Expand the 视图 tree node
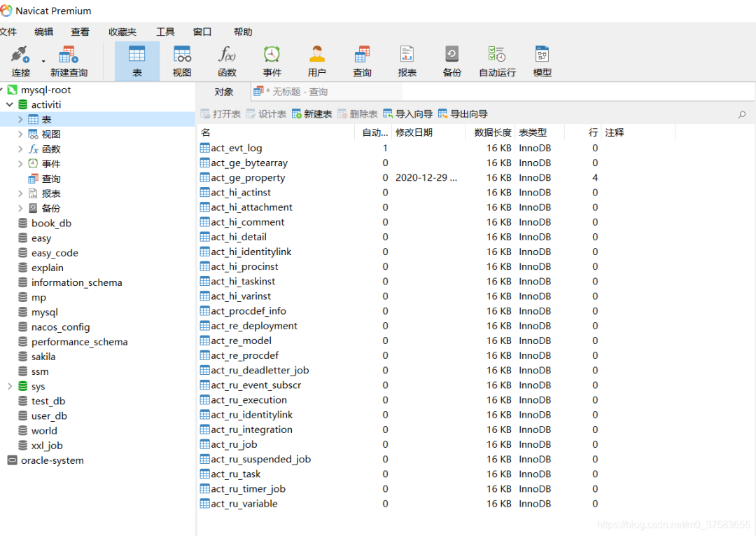The width and height of the screenshot is (756, 536). click(20, 134)
